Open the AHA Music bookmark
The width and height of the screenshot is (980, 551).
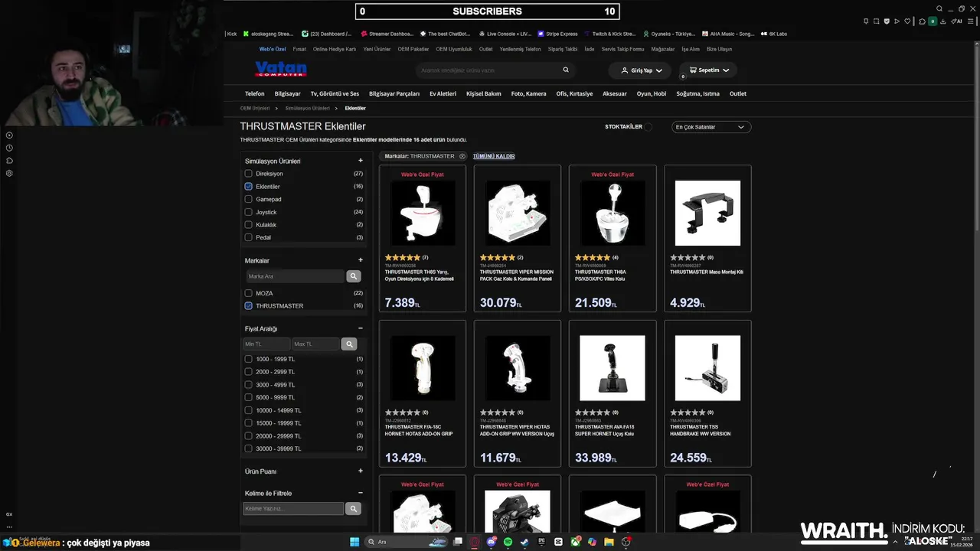(x=727, y=34)
